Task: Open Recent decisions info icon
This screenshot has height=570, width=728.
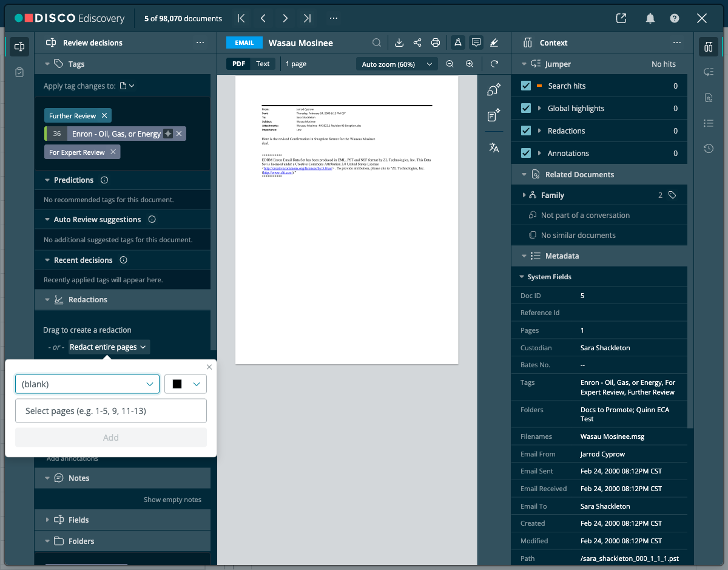Action: click(x=123, y=260)
